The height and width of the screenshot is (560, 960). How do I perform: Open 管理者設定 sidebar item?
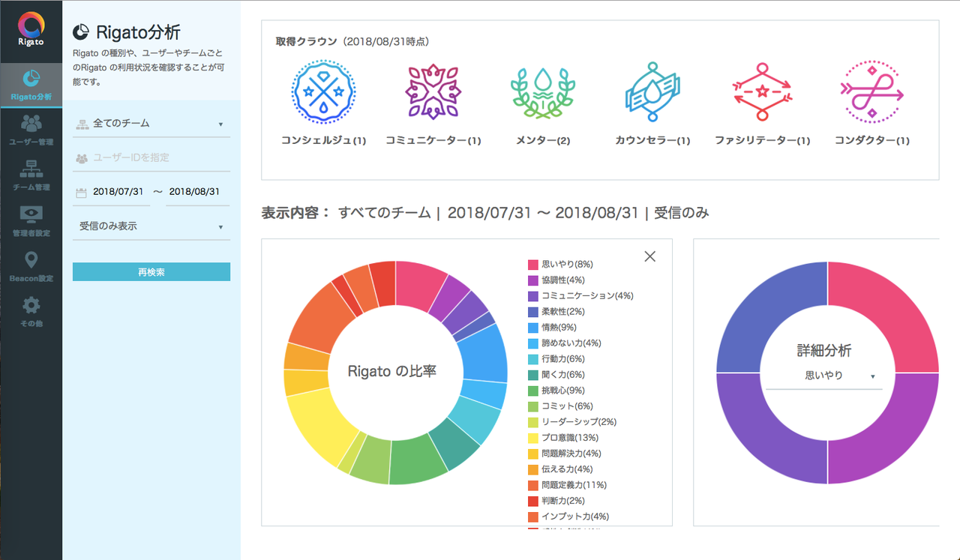[31, 220]
